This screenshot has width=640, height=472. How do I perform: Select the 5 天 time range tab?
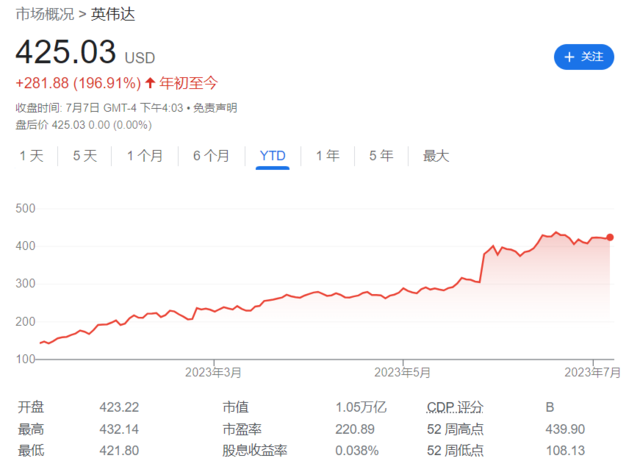click(85, 156)
